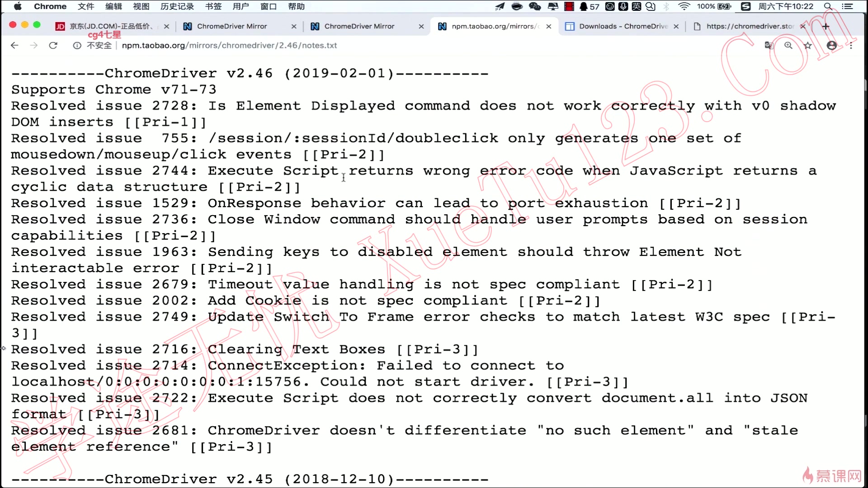Open the WeChat menu bar icon
Viewport: 868px width, 488px height.
pos(535,6)
